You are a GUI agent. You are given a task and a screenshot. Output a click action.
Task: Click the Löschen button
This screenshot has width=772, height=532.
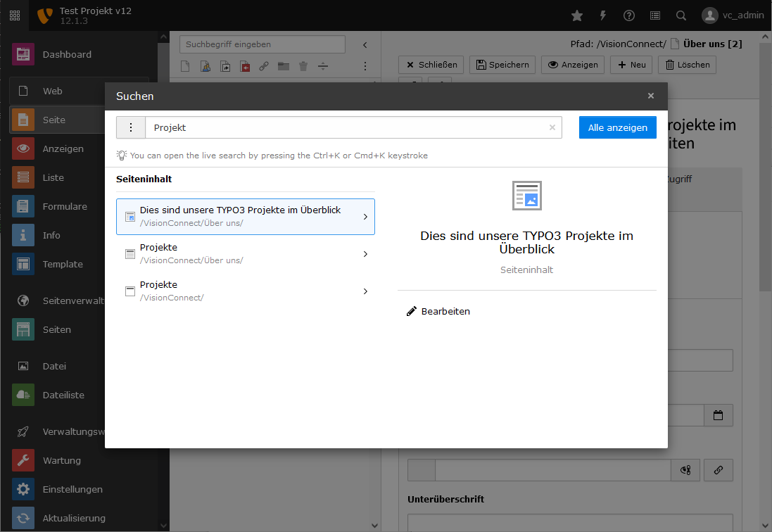688,65
